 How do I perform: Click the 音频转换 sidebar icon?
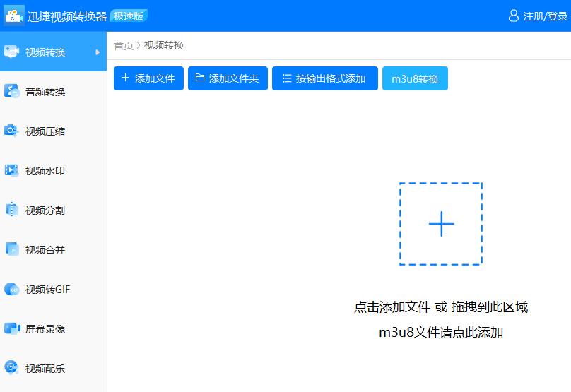point(11,91)
